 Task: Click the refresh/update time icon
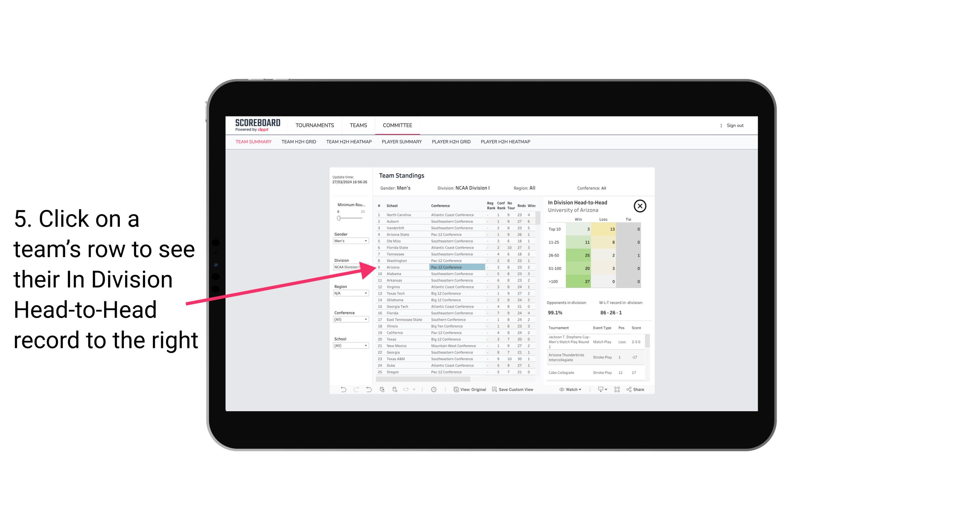tap(434, 389)
